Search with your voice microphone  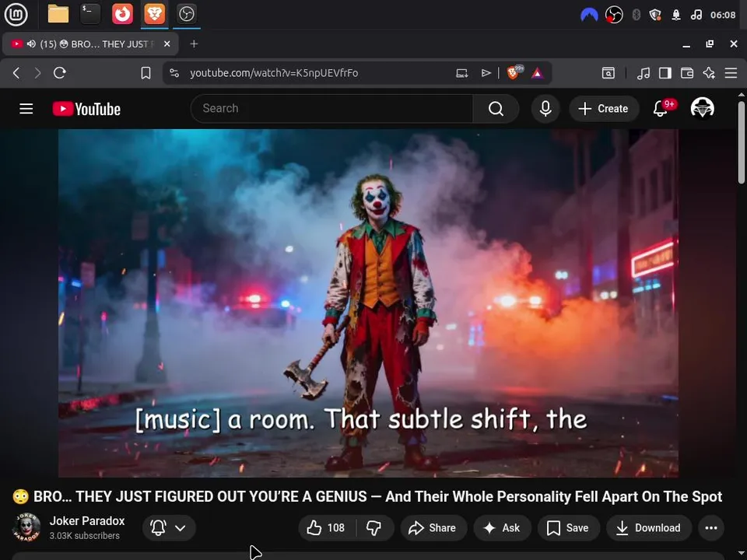click(545, 109)
